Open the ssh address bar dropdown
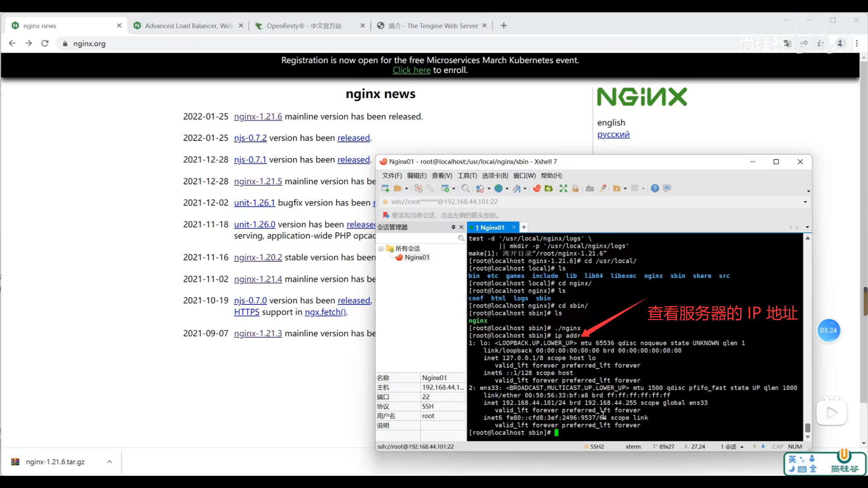This screenshot has height=488, width=868. click(805, 202)
